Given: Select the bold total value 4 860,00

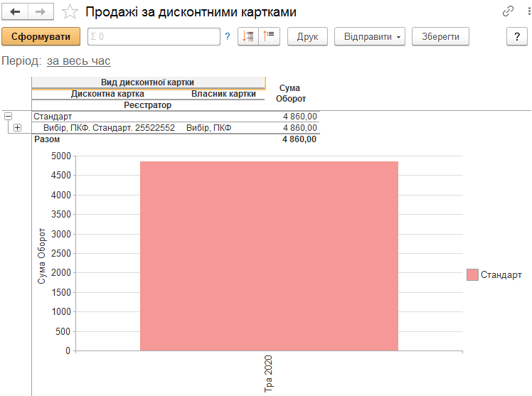Looking at the screenshot, I should 299,139.
